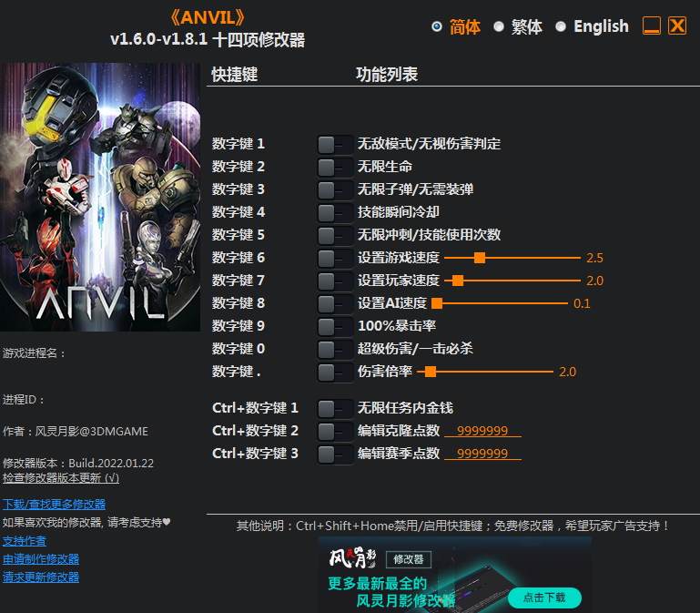Click the 作者：风灵月影@3DMGAME text

[x=76, y=432]
